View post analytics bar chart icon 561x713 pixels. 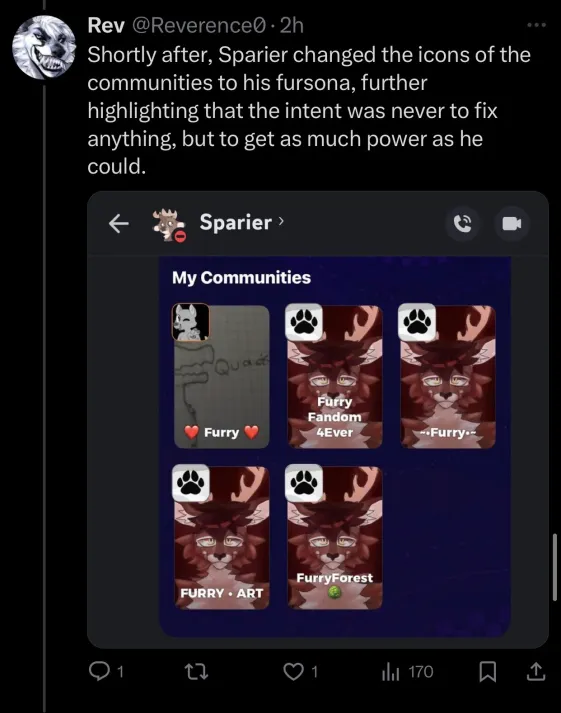pos(391,672)
